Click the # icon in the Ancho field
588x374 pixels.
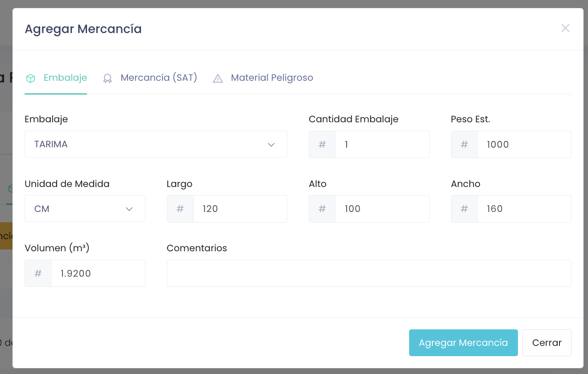(x=464, y=208)
